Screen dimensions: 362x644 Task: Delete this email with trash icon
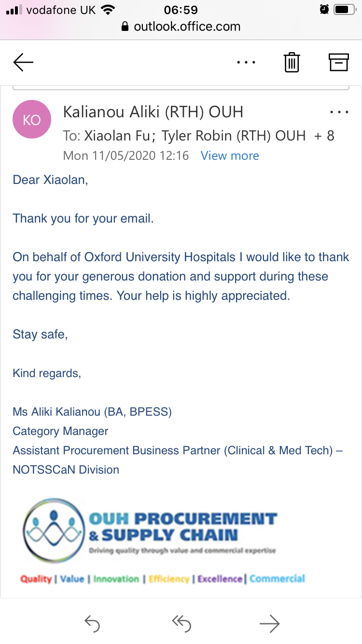(x=292, y=62)
